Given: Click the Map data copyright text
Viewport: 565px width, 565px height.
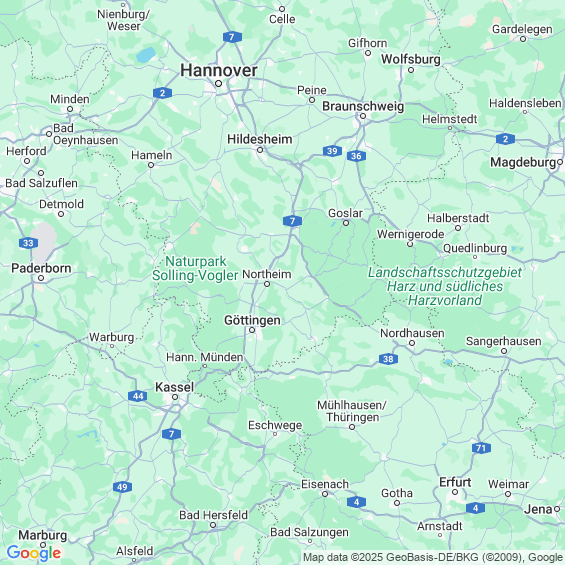Looking at the screenshot, I should click(433, 557).
